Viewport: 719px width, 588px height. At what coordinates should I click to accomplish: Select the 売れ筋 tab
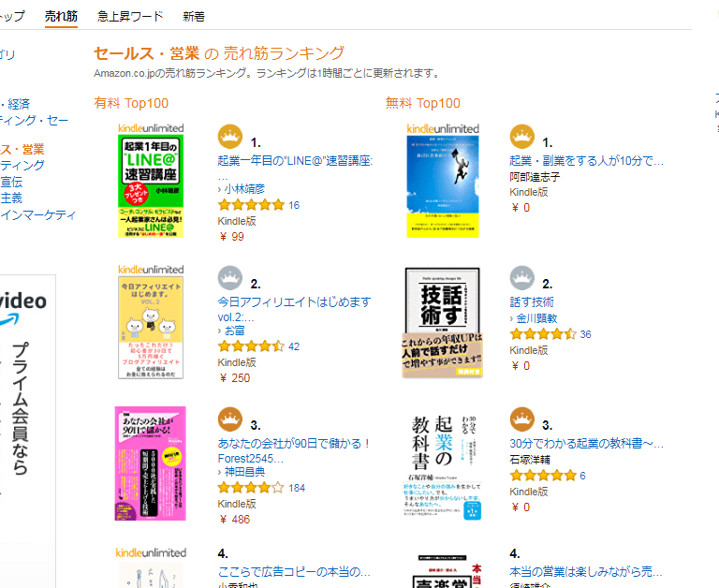click(x=62, y=16)
